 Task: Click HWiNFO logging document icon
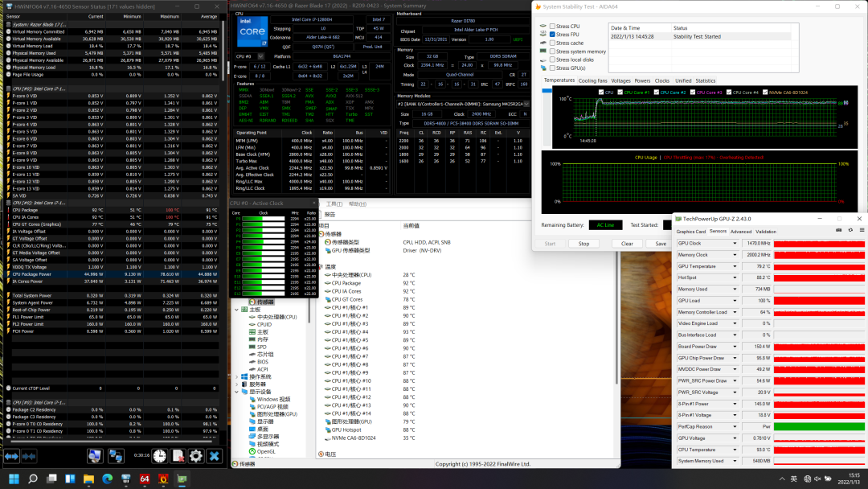(x=178, y=456)
